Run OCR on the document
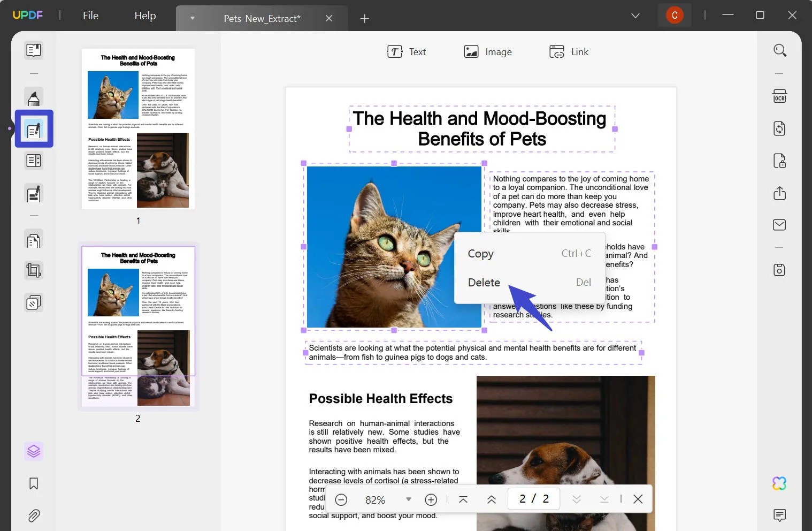The image size is (812, 531). coord(779,96)
